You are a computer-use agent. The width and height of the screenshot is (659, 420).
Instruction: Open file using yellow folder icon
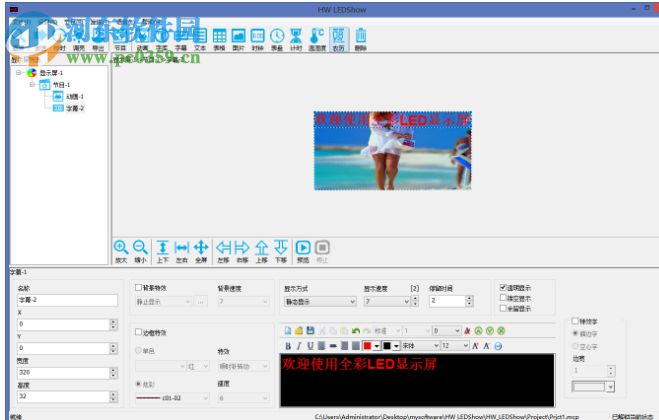[299, 331]
